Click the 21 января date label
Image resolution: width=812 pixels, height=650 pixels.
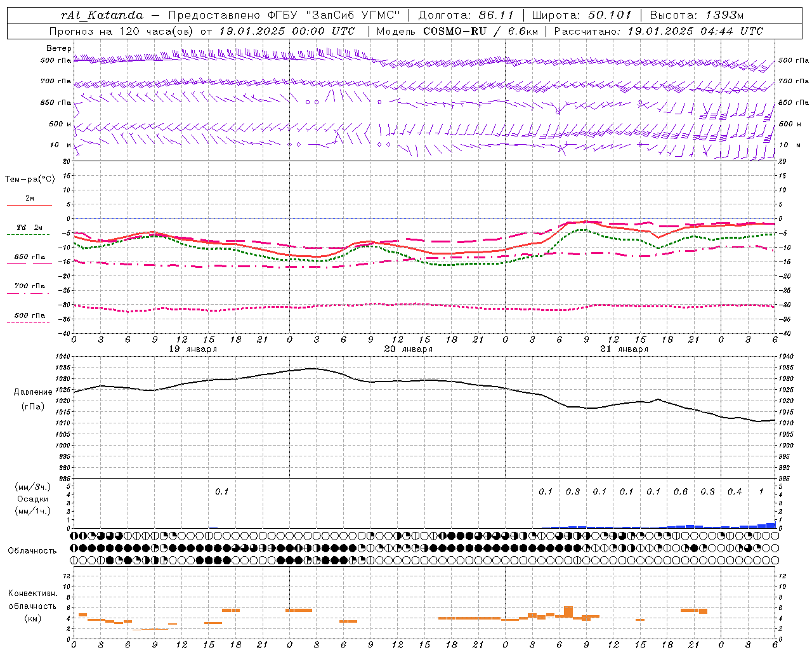624,349
